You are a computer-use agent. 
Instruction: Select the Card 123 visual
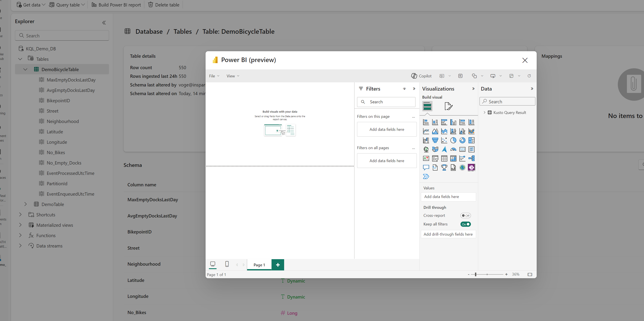coord(462,149)
